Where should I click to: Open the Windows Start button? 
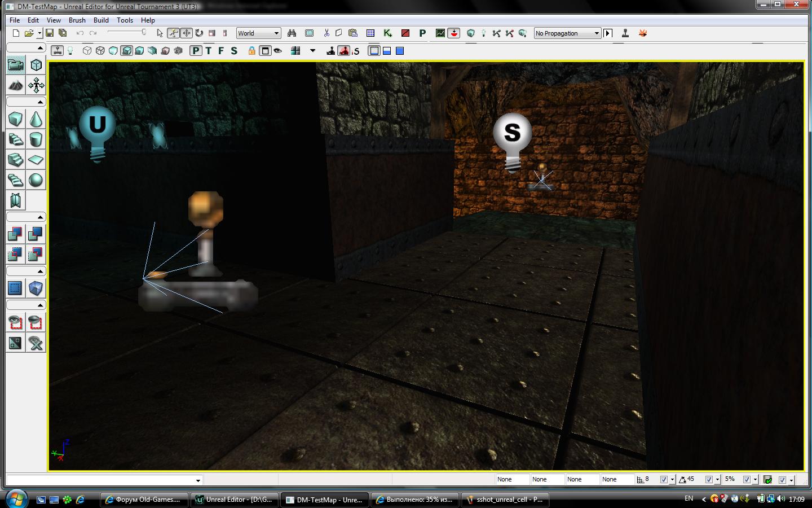tap(15, 499)
